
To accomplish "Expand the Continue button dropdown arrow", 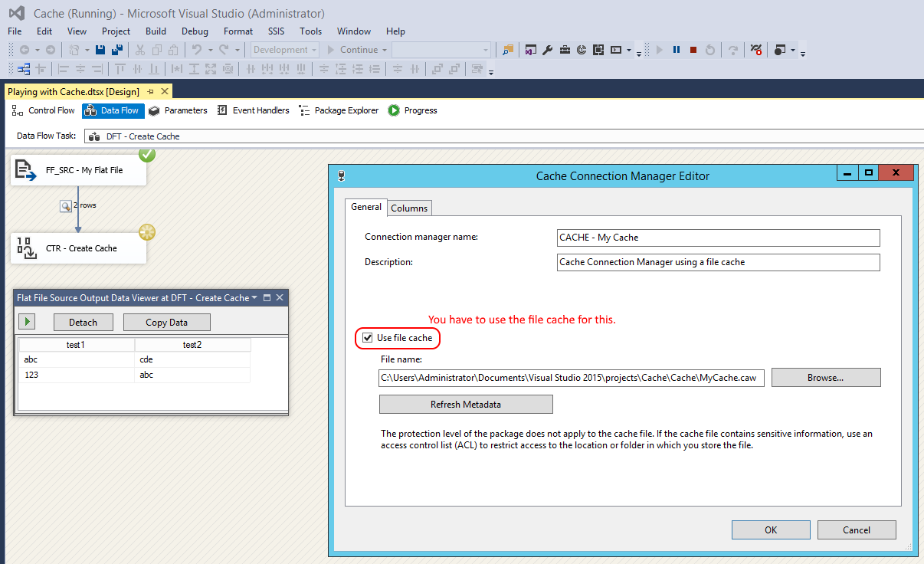I will point(385,50).
